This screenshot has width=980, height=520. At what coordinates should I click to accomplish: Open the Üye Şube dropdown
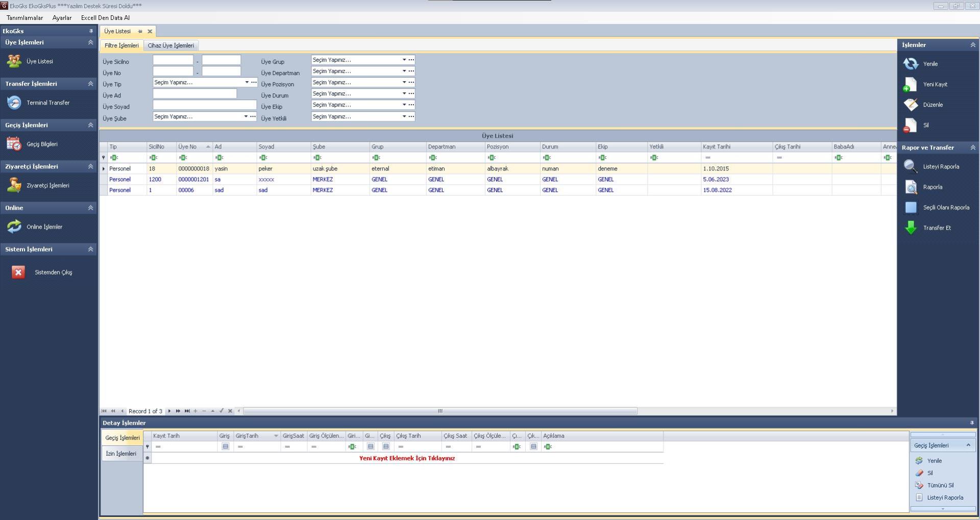point(246,116)
